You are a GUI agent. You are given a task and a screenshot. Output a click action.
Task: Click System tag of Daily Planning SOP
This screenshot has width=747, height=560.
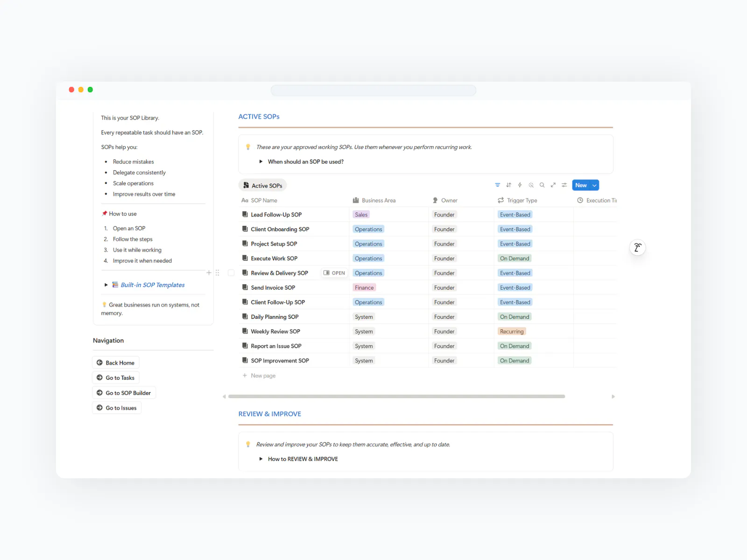[364, 317]
